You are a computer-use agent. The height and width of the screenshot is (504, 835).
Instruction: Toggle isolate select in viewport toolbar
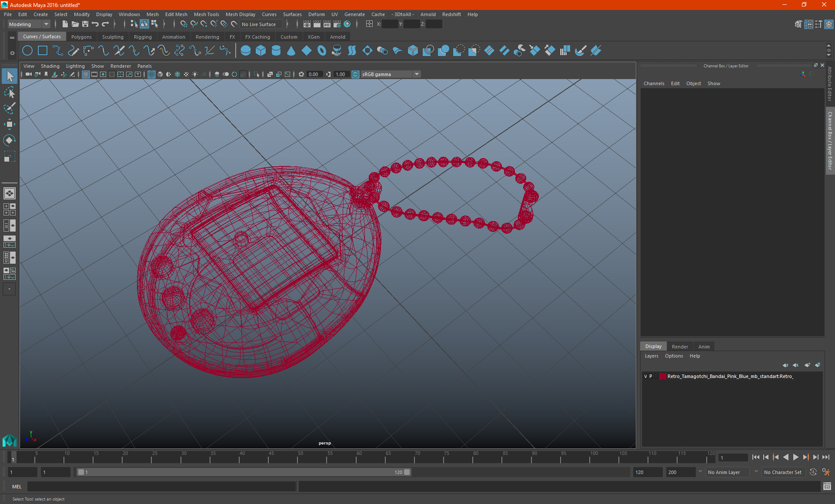(257, 74)
